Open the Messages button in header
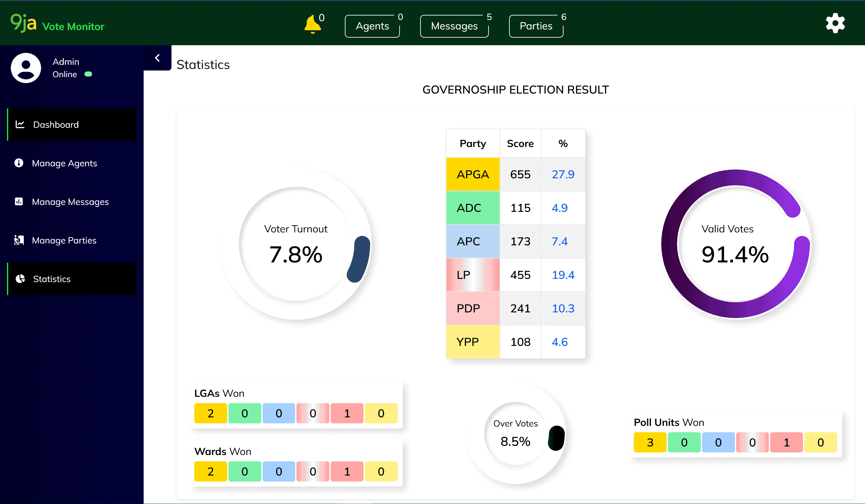 pos(454,26)
